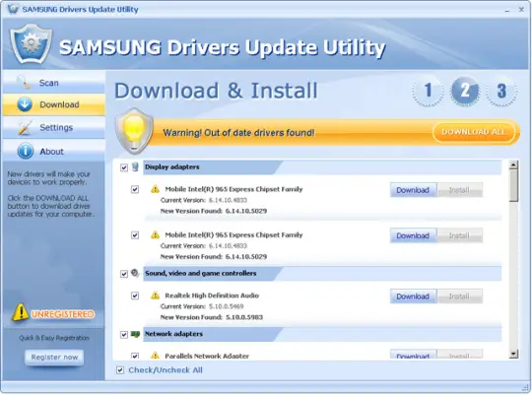Click the scrollbar up arrow
This screenshot has height=395, width=532.
click(513, 165)
